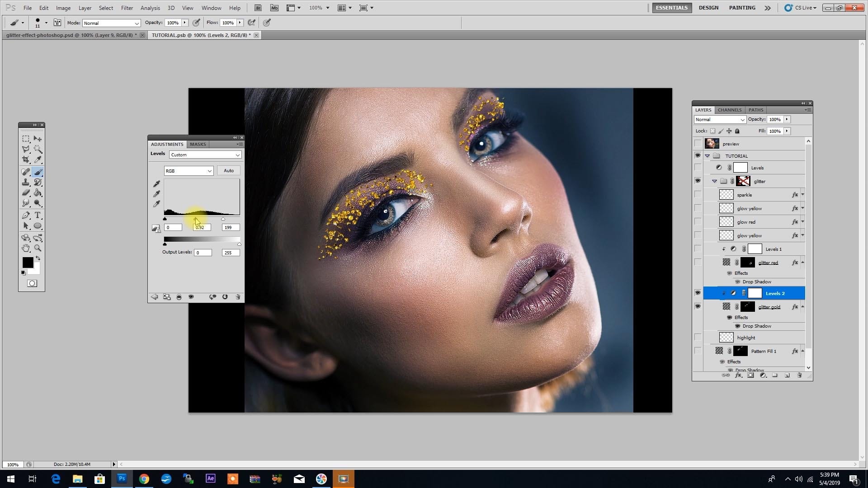Click the preview layer thumbnail
Viewport: 868px width, 488px height.
tap(712, 144)
